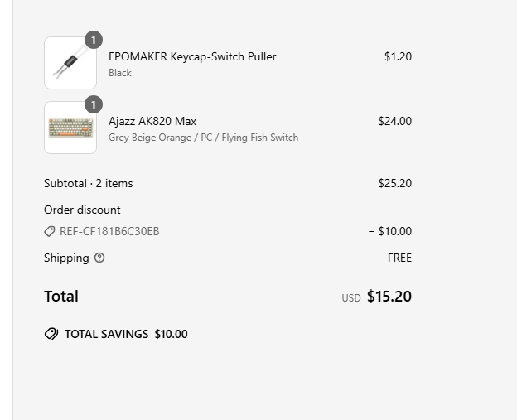The image size is (517, 420).
Task: Open the EPOMAKER Keycap-Switch Puller thumbnail
Action: pyautogui.click(x=70, y=63)
